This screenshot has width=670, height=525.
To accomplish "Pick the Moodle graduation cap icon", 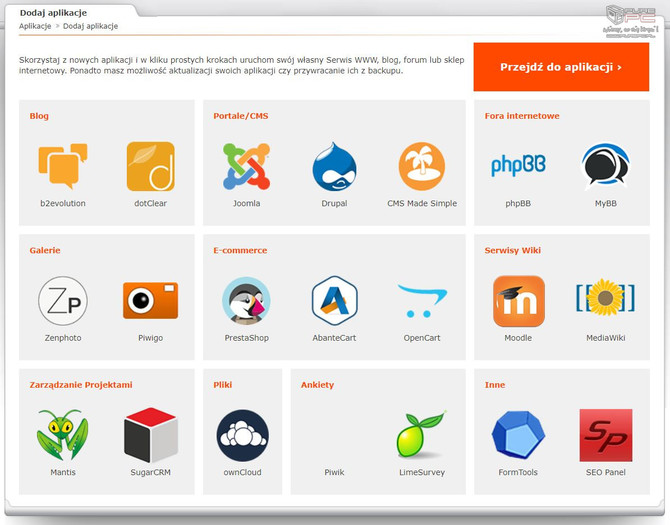I will click(519, 301).
